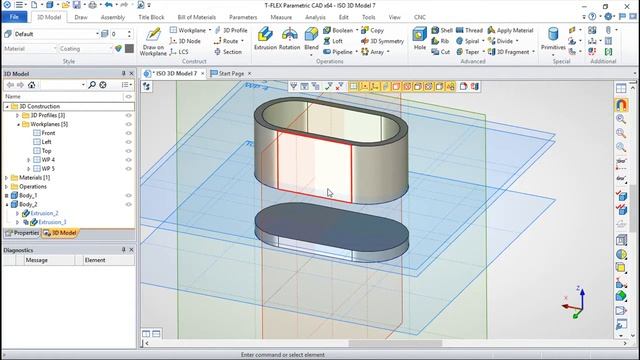
Task: Select the Thread tool
Action: tap(469, 30)
